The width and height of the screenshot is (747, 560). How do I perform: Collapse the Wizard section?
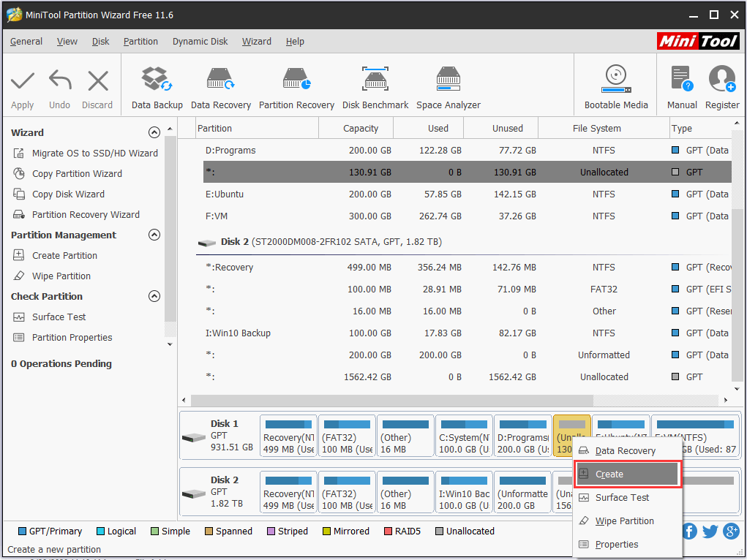[154, 132]
